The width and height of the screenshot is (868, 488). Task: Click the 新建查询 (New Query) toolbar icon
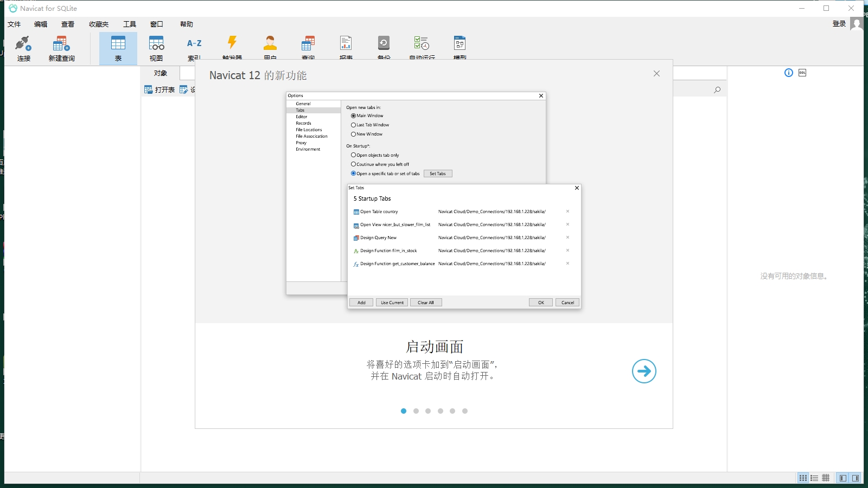61,48
